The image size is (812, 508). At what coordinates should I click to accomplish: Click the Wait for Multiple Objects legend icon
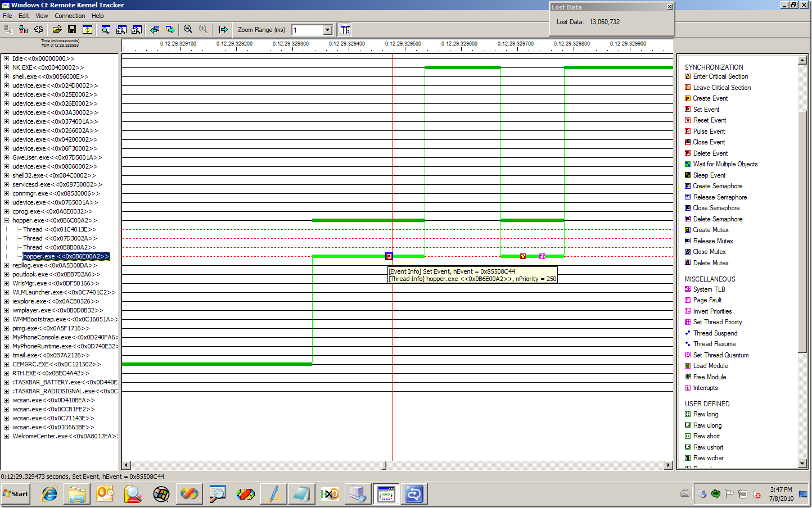click(x=688, y=164)
